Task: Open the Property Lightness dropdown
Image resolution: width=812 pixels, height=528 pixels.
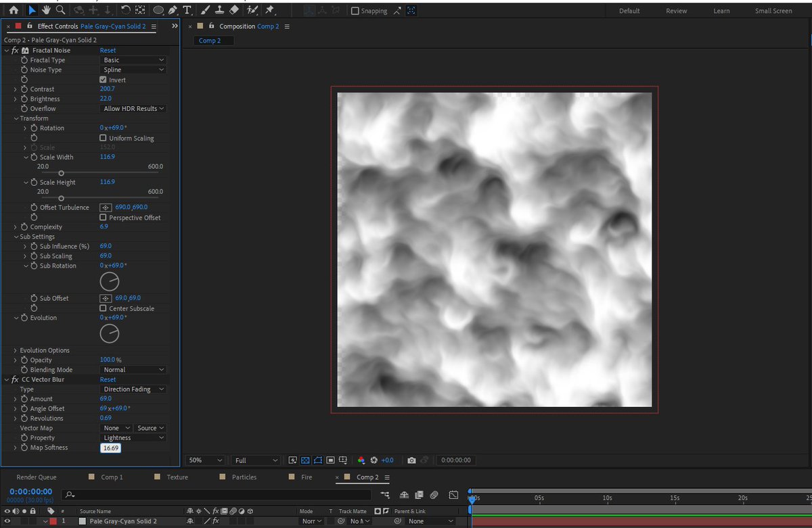Action: coord(133,438)
